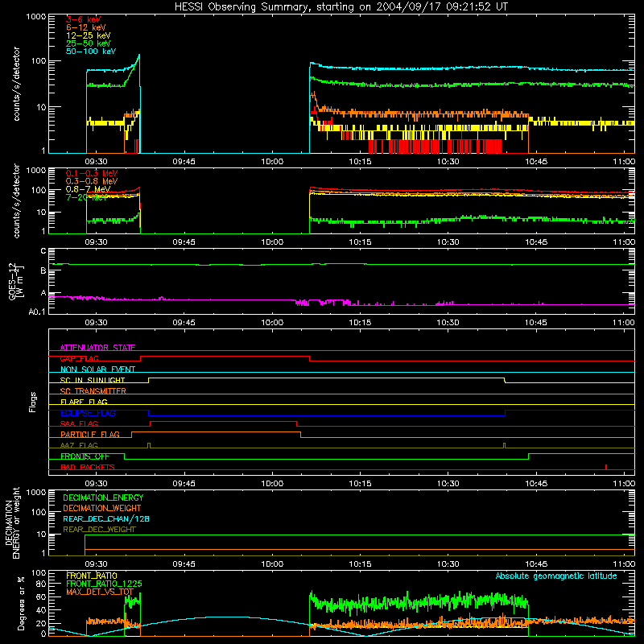This screenshot has width=644, height=644.
Task: Click the MAX_DET_VS_TOT legend label
Action: point(100,592)
